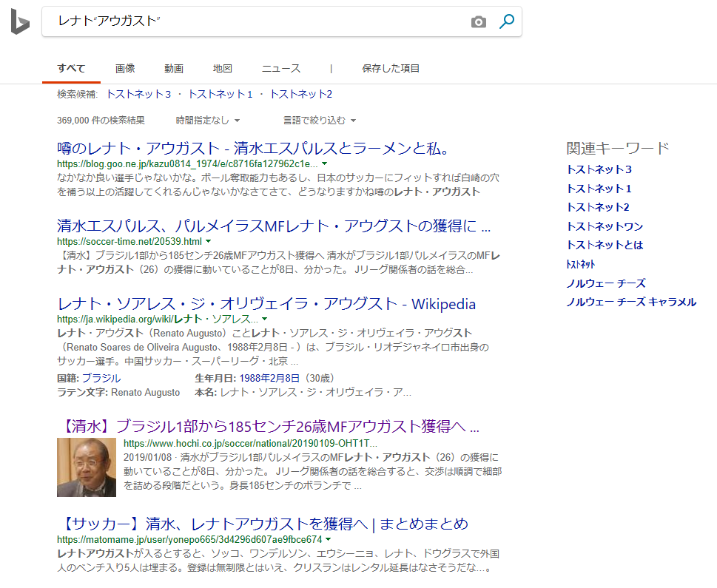
Task: Switch to the 動画 tab
Action: point(174,69)
